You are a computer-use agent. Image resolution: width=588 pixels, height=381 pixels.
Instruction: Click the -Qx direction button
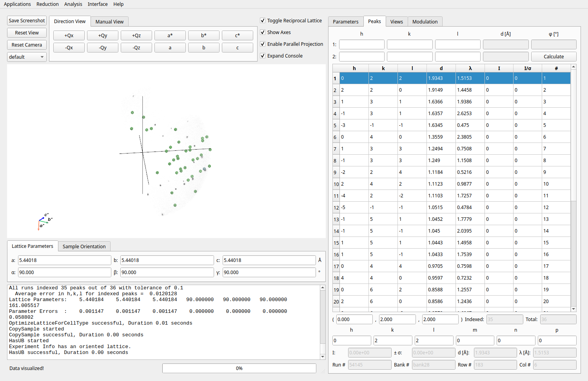pos(69,48)
